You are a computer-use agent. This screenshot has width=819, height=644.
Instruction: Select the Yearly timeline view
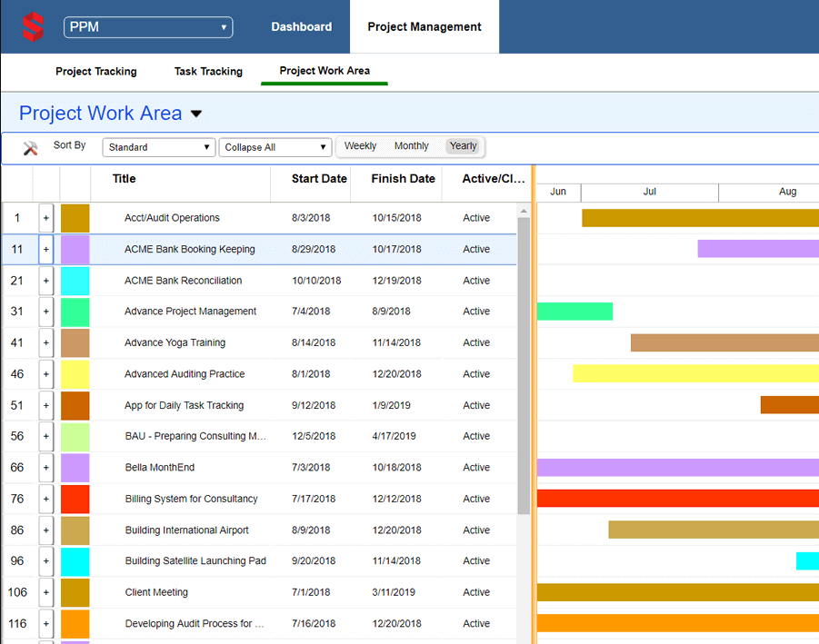pos(463,146)
